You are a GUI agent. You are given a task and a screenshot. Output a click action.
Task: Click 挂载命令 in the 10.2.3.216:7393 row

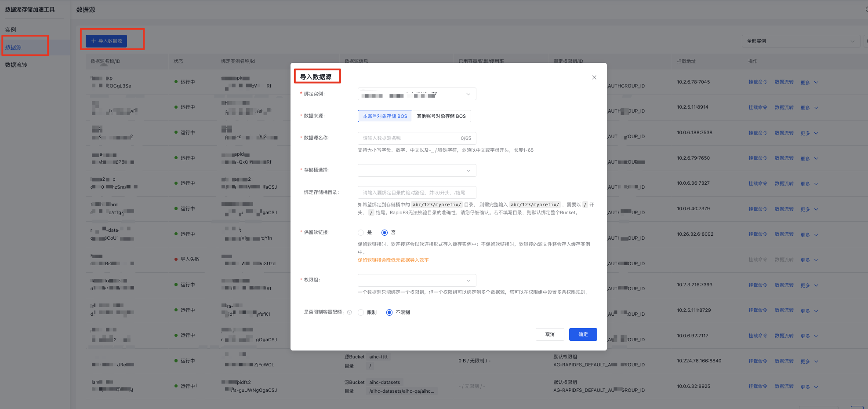[x=758, y=285]
